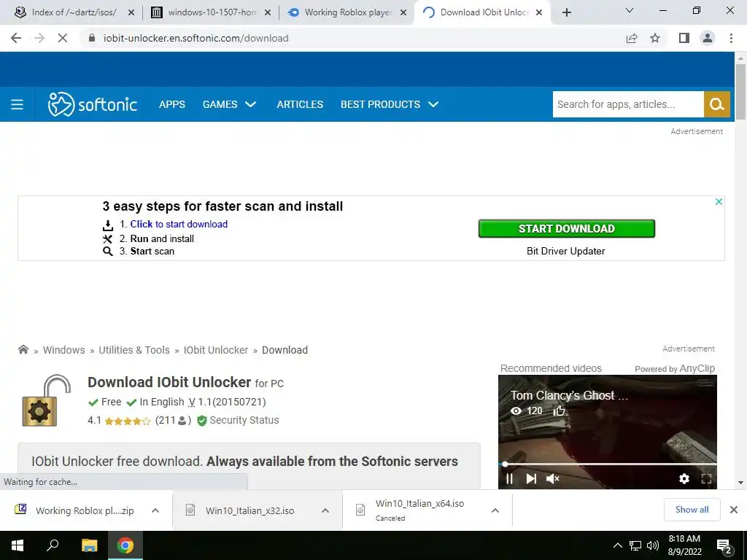Open the Softonic hamburger menu
Image resolution: width=747 pixels, height=560 pixels.
tap(18, 104)
